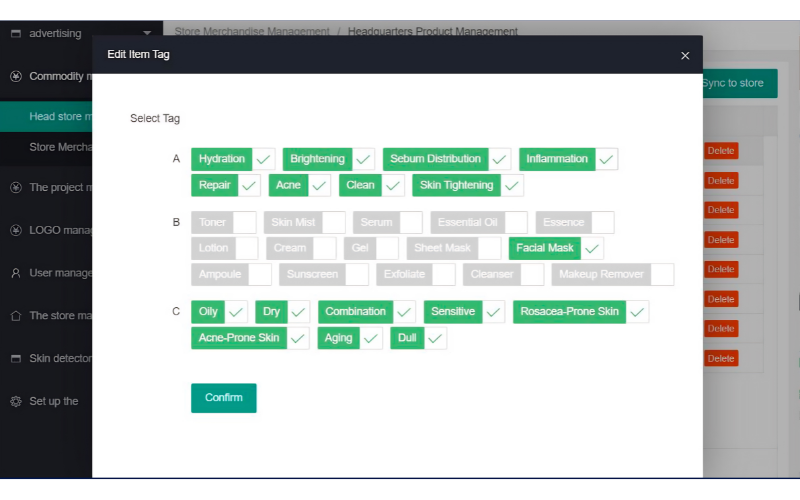Deselect the Combination tag
Screen dimensions: 800x500
[x=367, y=312]
